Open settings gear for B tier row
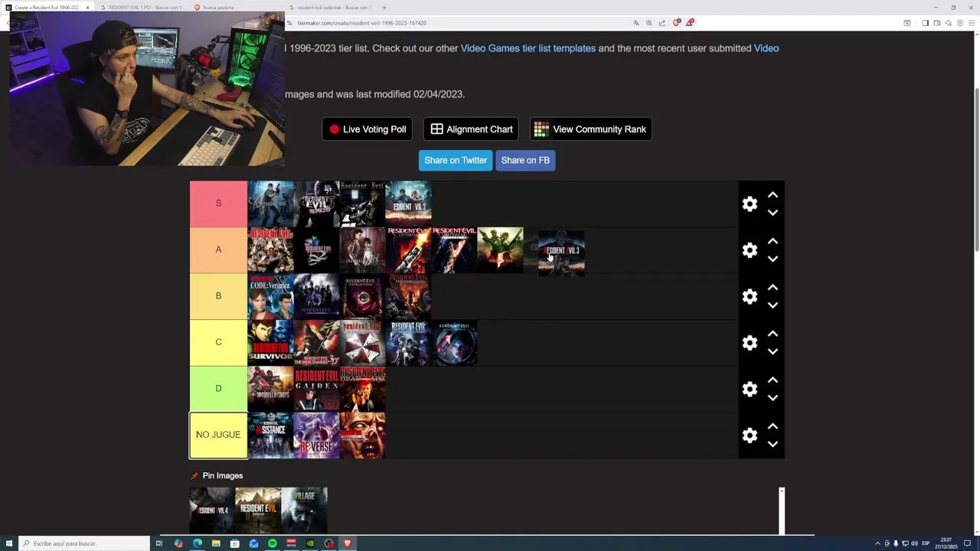Image resolution: width=980 pixels, height=551 pixels. 750,296
